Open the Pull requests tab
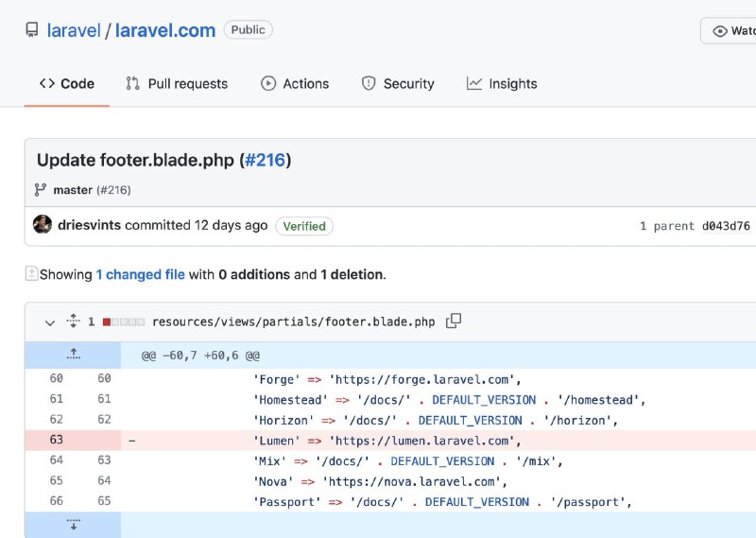Viewport: 756px width, 538px height. pyautogui.click(x=177, y=83)
